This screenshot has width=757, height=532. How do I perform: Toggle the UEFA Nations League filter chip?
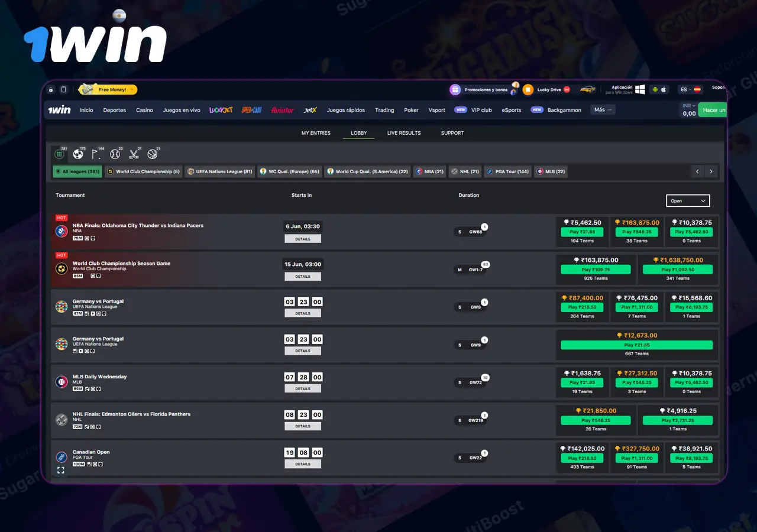219,171
